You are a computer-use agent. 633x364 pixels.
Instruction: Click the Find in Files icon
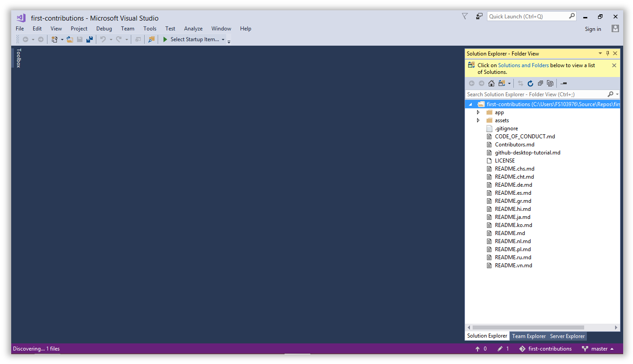pyautogui.click(x=151, y=39)
